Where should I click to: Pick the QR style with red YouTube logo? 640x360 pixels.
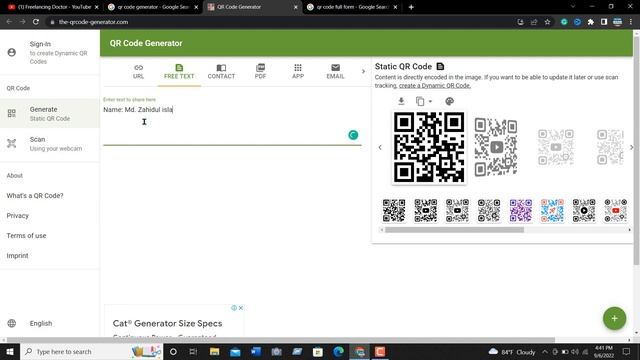pyautogui.click(x=616, y=211)
